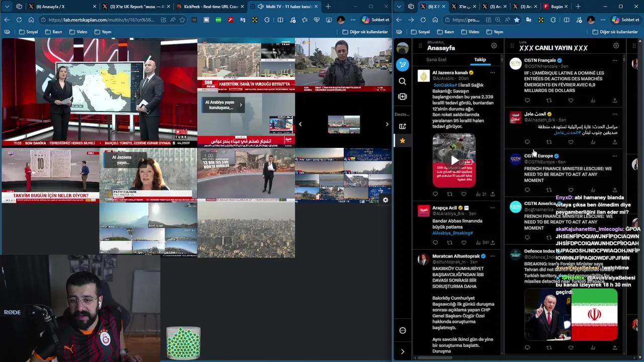This screenshot has height=362, width=644.
Task: Click the add column icon in X Pro sidebar
Action: pyautogui.click(x=403, y=97)
